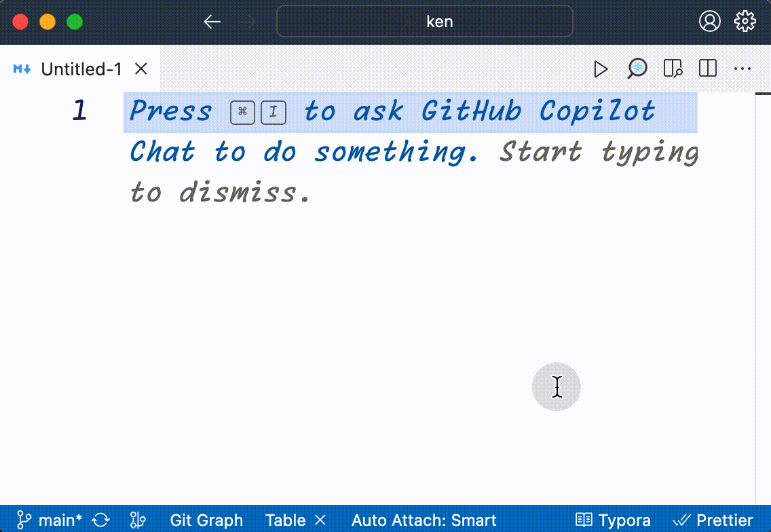Open file in Typora from status bar
771x532 pixels.
pyautogui.click(x=613, y=520)
